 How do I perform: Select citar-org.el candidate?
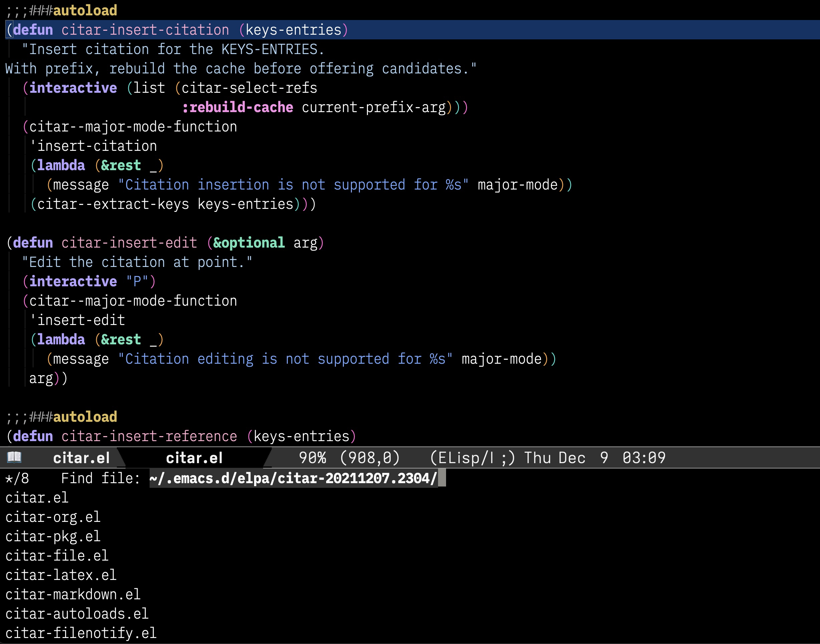tap(53, 517)
